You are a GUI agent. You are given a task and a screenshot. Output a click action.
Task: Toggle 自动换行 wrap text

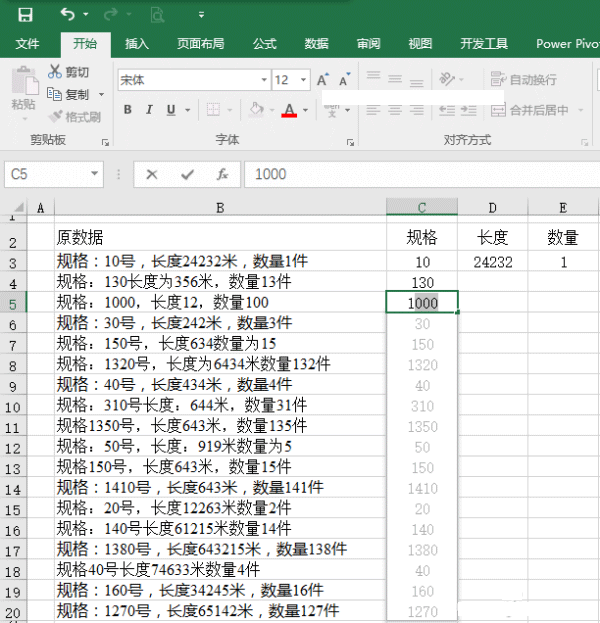[523, 79]
